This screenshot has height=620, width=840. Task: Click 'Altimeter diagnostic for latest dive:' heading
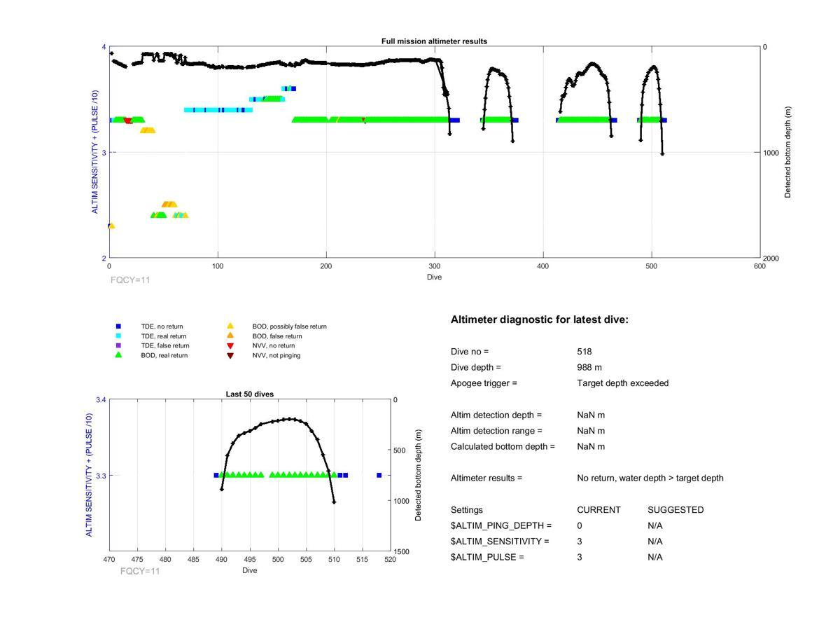coord(540,319)
